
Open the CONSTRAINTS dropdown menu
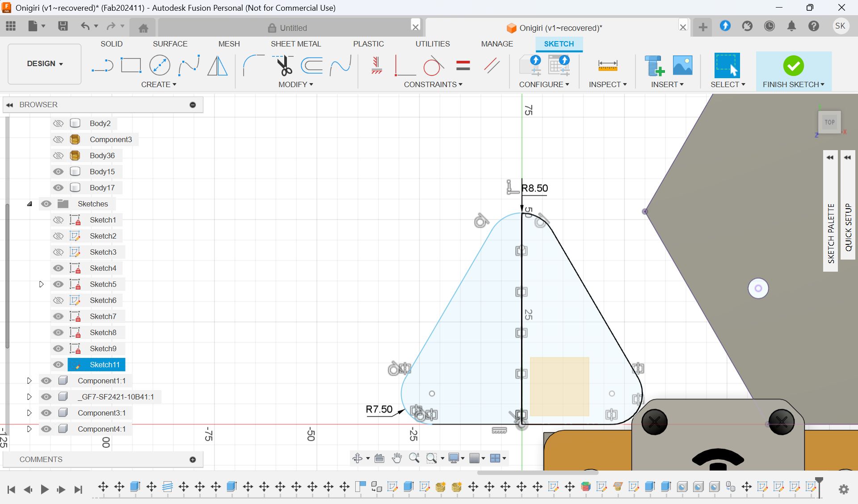pyautogui.click(x=433, y=84)
